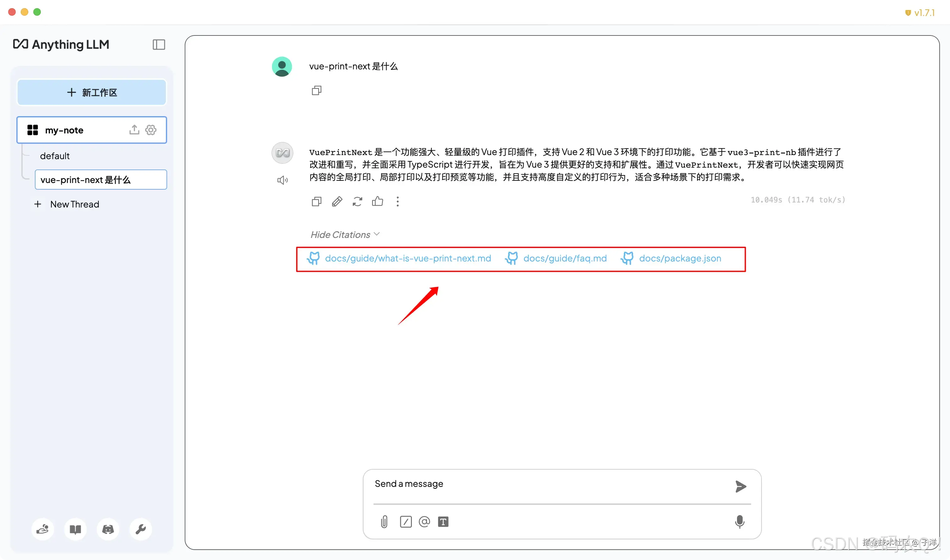Click the text size (T) icon
The image size is (950, 560).
[444, 522]
